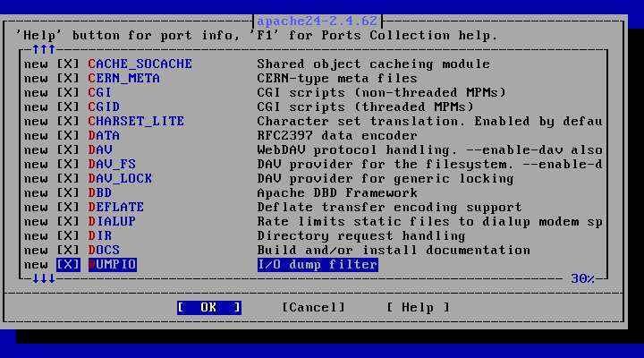
Task: Toggle the CERN_META checkbox
Action: point(68,79)
